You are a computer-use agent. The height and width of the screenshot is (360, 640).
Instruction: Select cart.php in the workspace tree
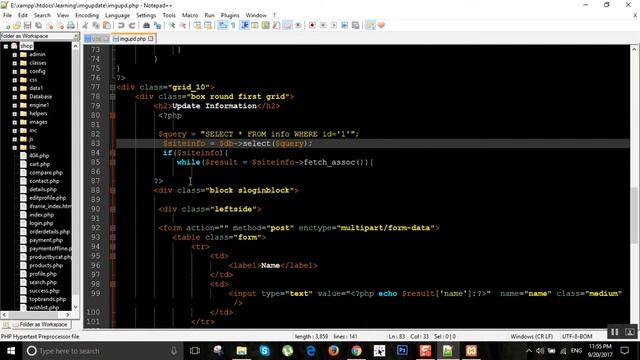pos(39,164)
